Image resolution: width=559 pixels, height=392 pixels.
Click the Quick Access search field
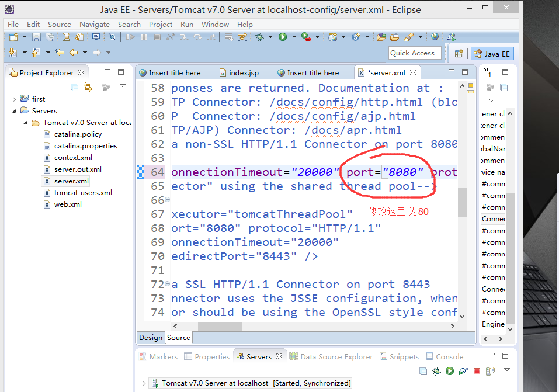pos(415,53)
